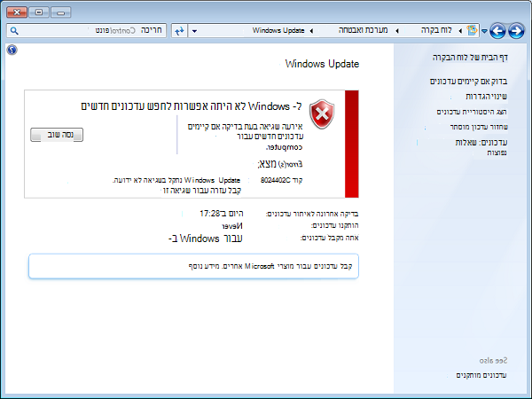Viewport: 532px width, 399px height.
Task: Maximize the window using title bar button
Action: (39, 12)
